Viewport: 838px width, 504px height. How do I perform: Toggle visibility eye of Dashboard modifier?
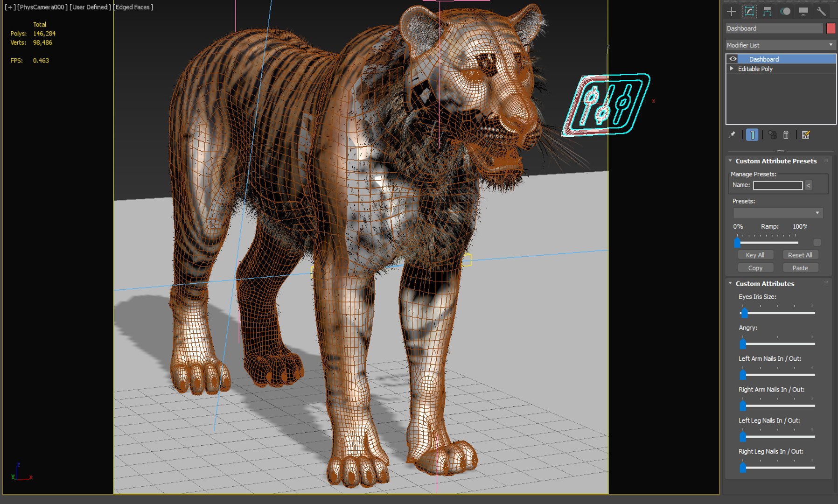[733, 59]
